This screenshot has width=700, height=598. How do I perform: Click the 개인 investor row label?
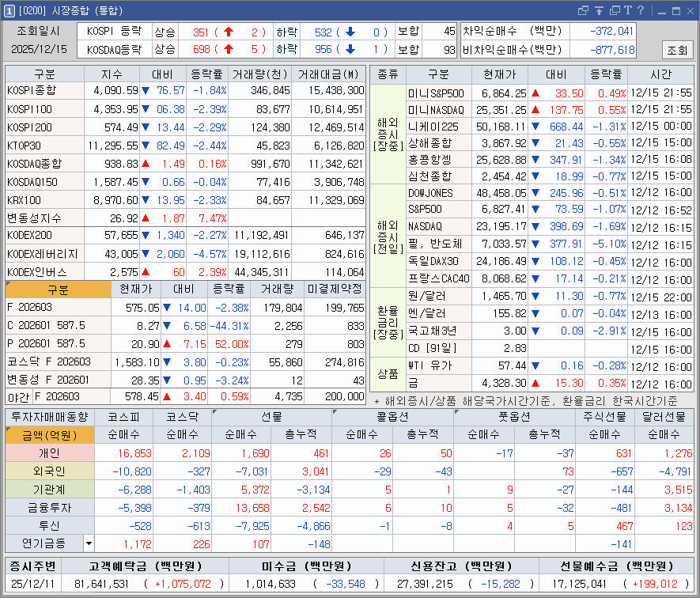[50, 453]
